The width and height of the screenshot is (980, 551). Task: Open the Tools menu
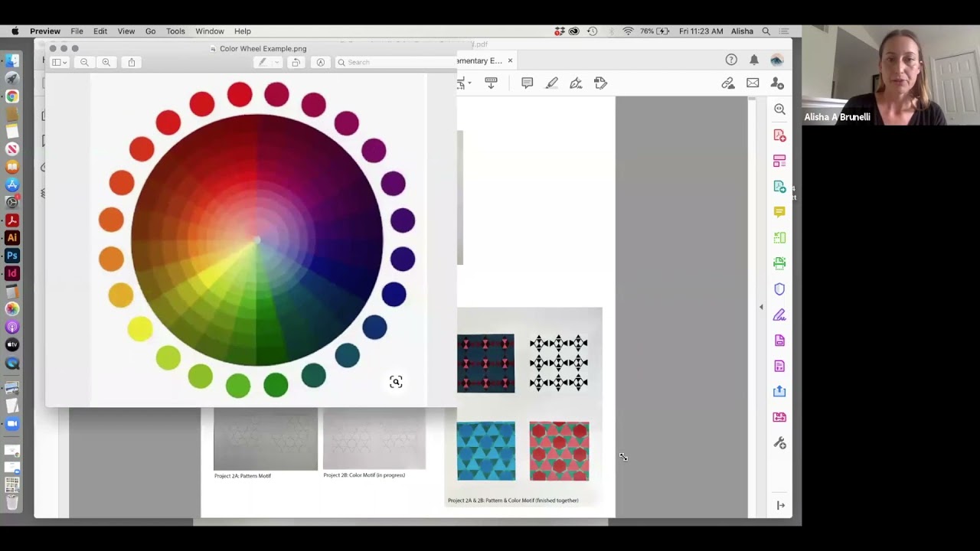pyautogui.click(x=175, y=31)
